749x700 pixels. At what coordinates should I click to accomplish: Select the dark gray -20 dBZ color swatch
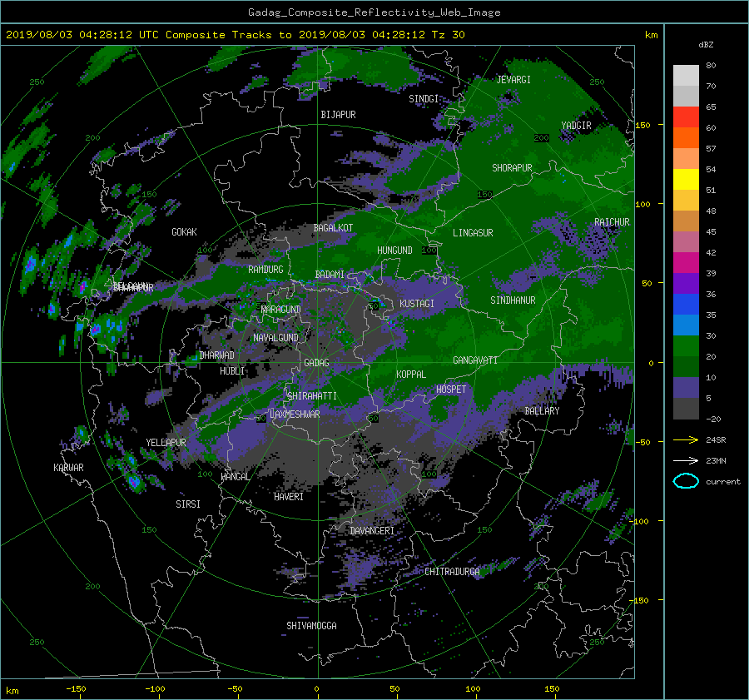686,408
